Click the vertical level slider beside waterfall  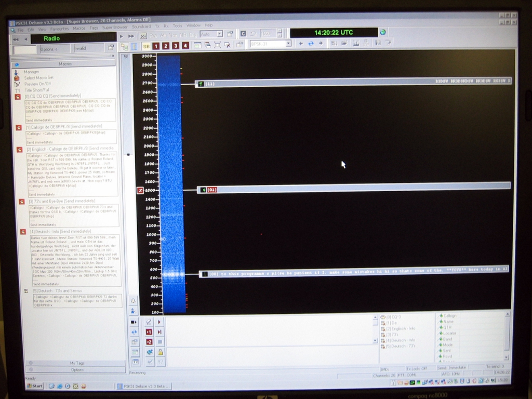tap(128, 154)
